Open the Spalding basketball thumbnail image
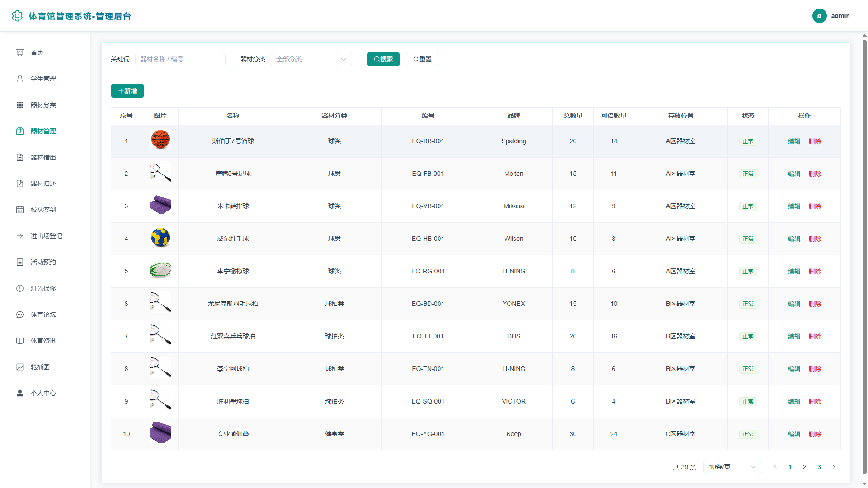 pyautogui.click(x=160, y=140)
